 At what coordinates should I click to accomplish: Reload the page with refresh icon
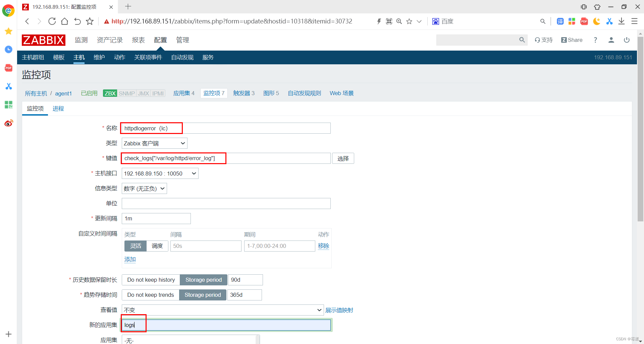point(52,21)
